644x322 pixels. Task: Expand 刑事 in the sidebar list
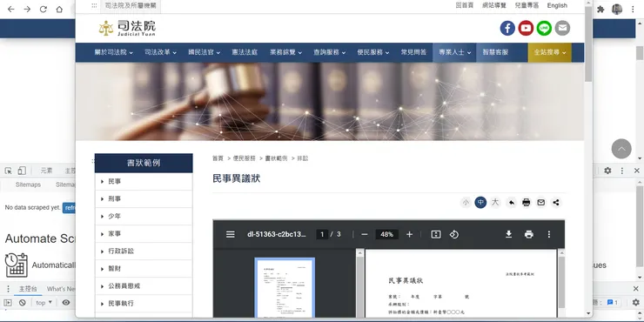(144, 198)
